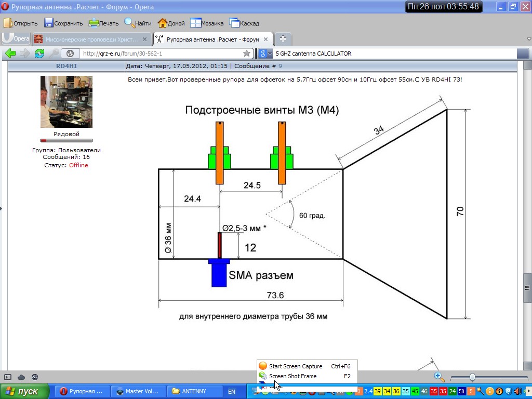Go forward with grey arrow
The width and height of the screenshot is (532, 399).
pyautogui.click(x=24, y=54)
